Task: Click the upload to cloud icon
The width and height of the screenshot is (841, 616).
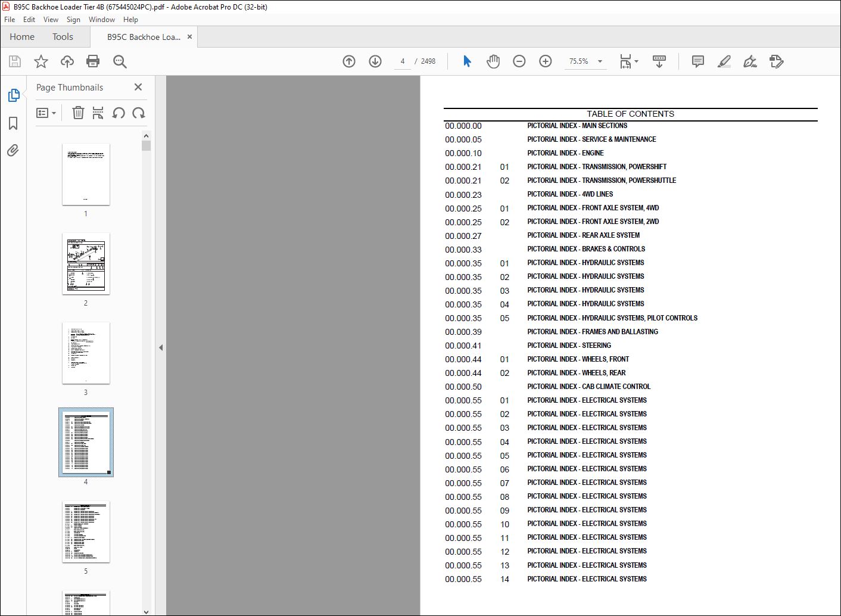Action: pos(67,61)
